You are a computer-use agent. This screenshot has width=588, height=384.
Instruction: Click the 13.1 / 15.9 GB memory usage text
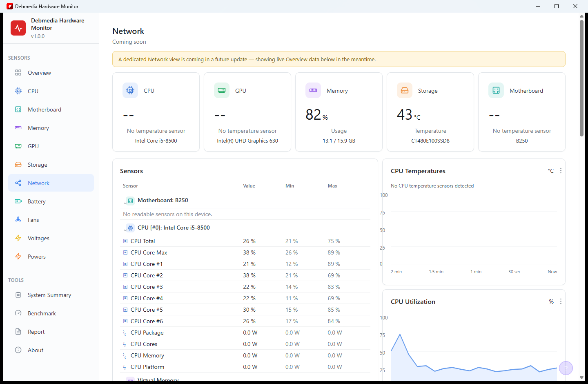coord(339,141)
